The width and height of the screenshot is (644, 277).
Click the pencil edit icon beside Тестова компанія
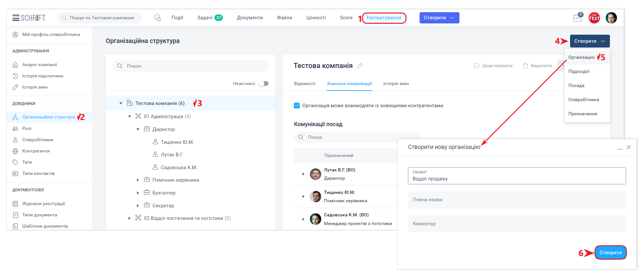click(360, 66)
